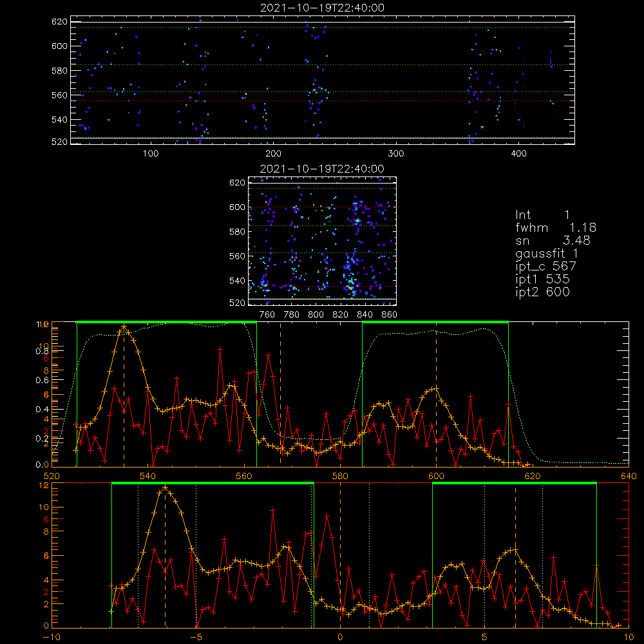
Task: Click the 'sn 3.48' readout line
Action: (553, 240)
